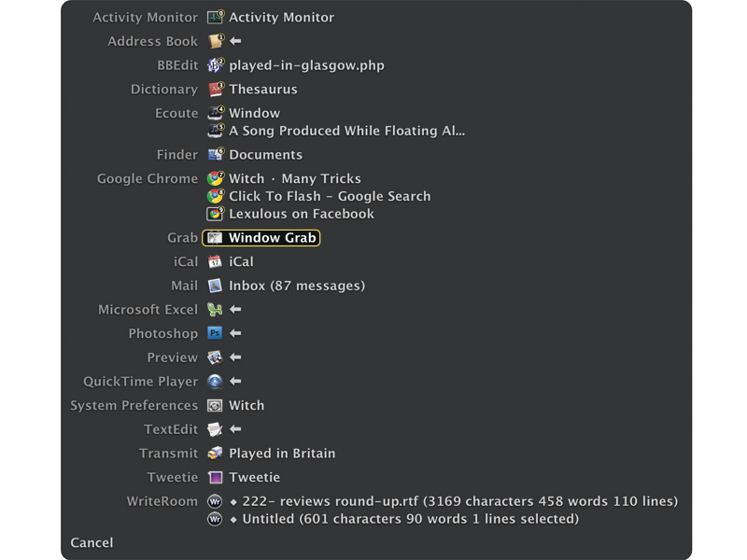Open Inbox (87 messages) window
This screenshot has height=560, width=747.
pos(297,286)
